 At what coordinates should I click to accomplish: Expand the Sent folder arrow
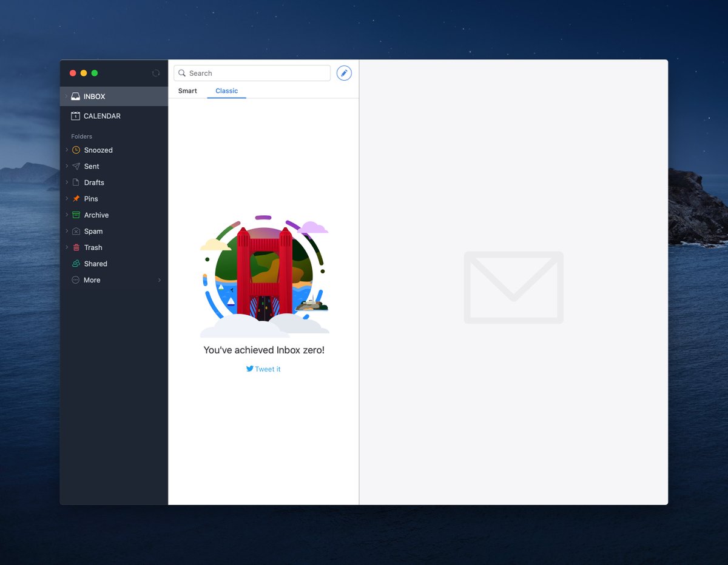click(x=67, y=166)
